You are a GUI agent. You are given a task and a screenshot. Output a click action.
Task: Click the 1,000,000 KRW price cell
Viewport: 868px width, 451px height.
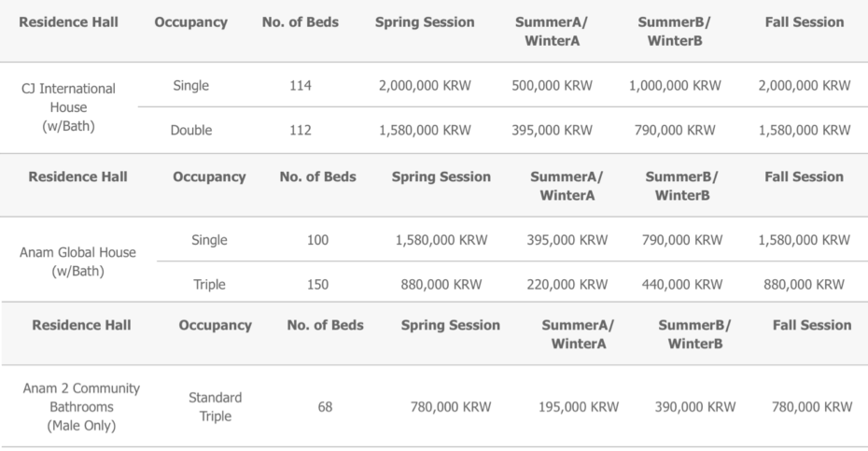point(675,86)
